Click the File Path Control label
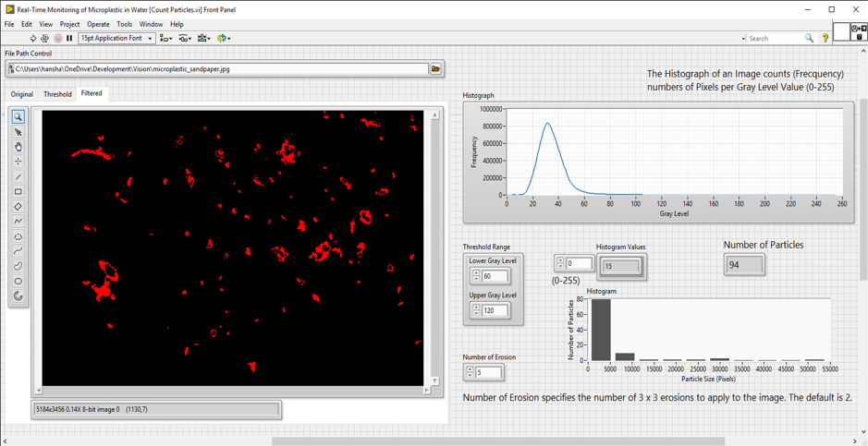This screenshot has width=868, height=446. pos(29,54)
